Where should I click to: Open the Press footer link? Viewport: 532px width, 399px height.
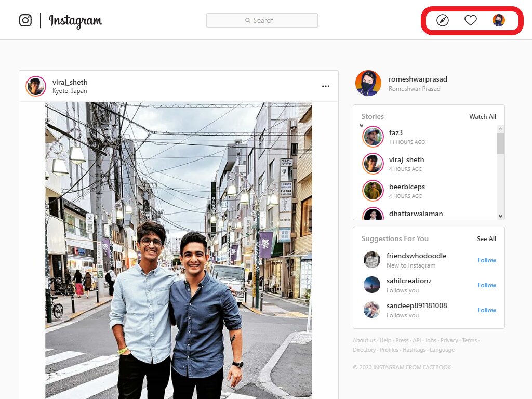click(402, 340)
